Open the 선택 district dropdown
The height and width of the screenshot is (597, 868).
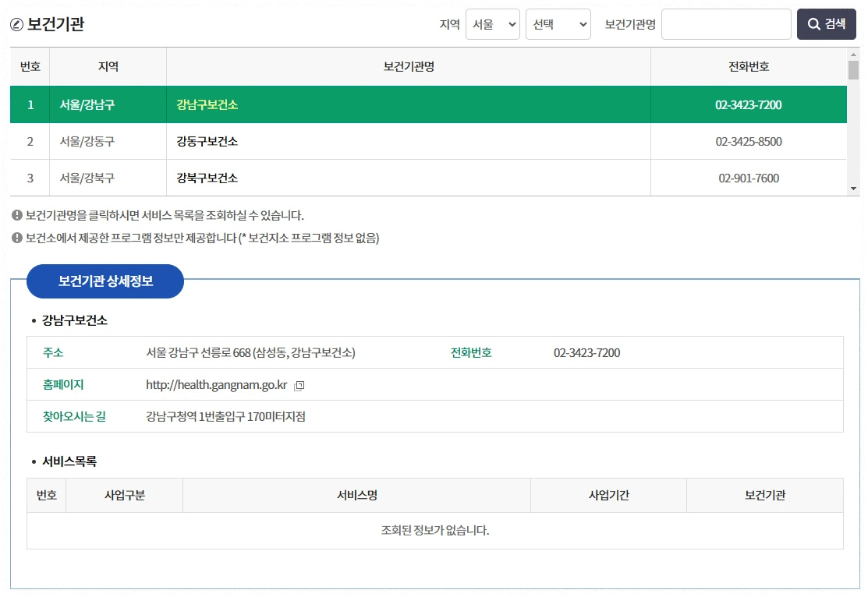[x=558, y=24]
